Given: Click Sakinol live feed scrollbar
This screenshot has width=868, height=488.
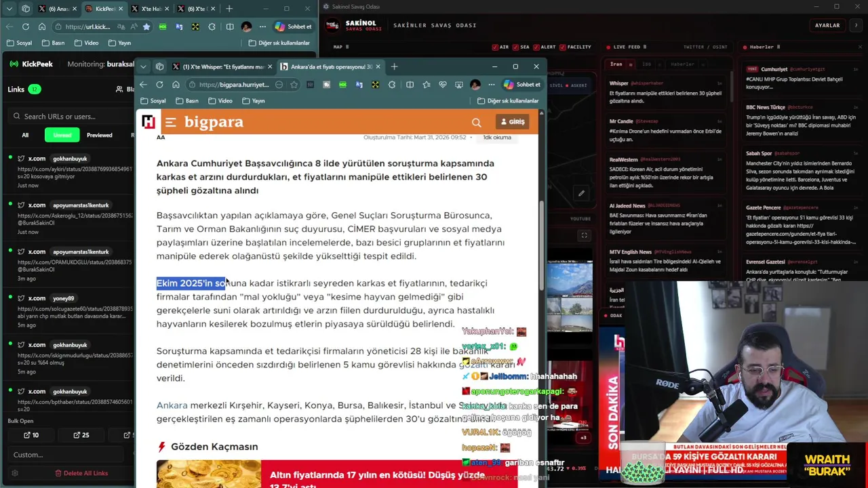Looking at the screenshot, I should click(x=732, y=88).
